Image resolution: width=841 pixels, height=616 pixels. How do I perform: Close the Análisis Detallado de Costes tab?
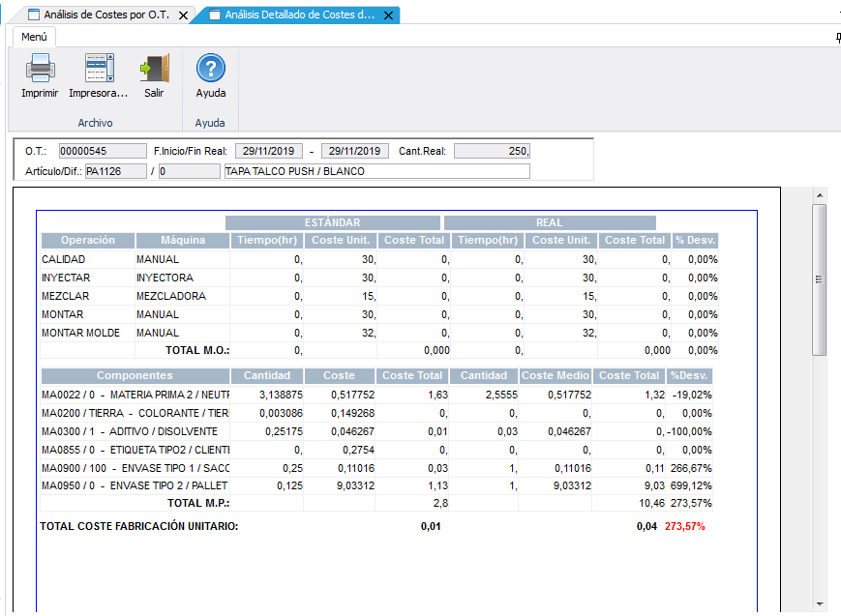click(x=389, y=15)
